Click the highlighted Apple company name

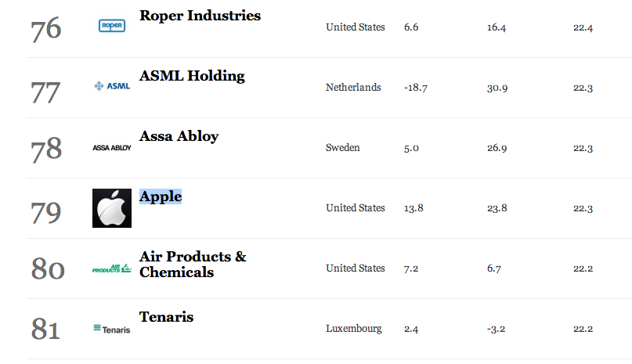[x=161, y=196]
